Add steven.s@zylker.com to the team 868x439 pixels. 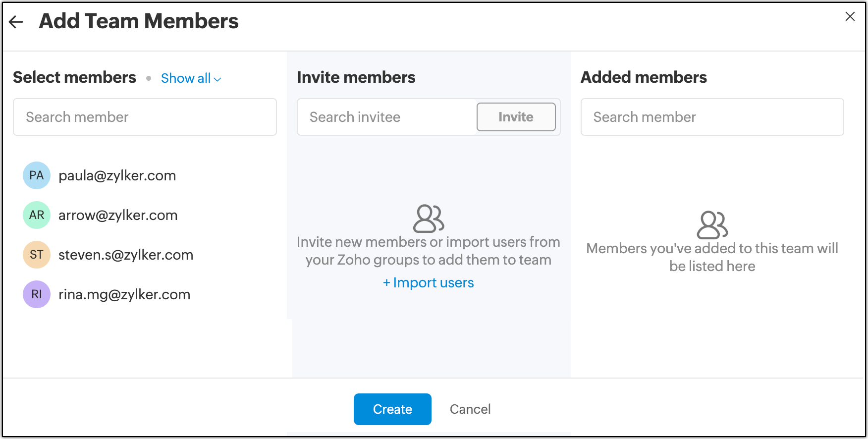point(126,255)
